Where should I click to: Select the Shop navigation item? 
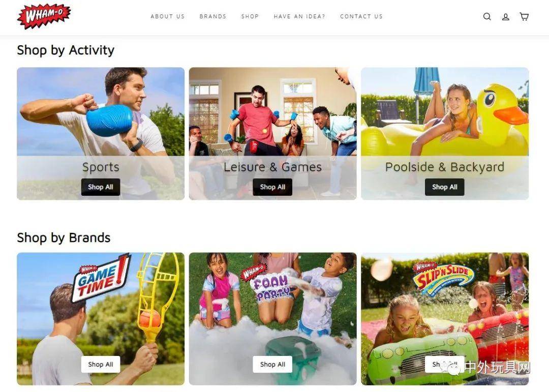click(250, 16)
